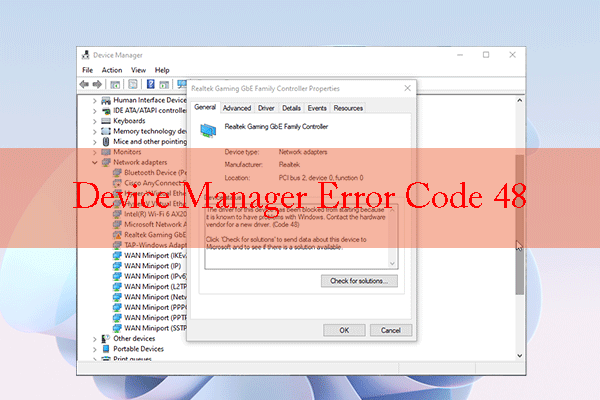Expand the Monitors node
Image resolution: width=600 pixels, height=400 pixels.
(x=95, y=152)
